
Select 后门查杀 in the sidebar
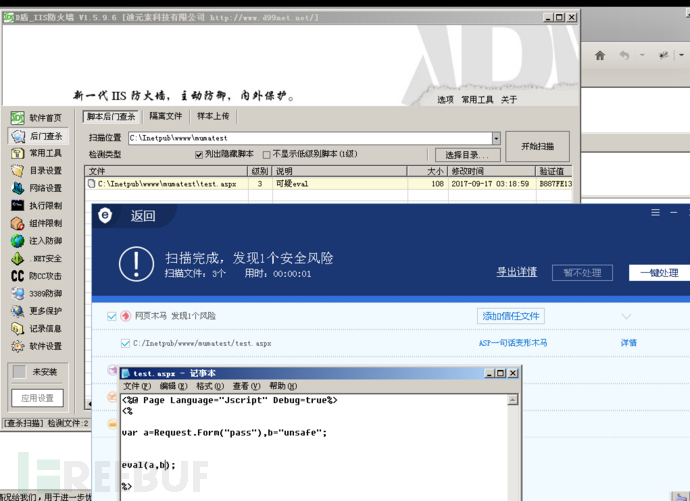click(37, 136)
